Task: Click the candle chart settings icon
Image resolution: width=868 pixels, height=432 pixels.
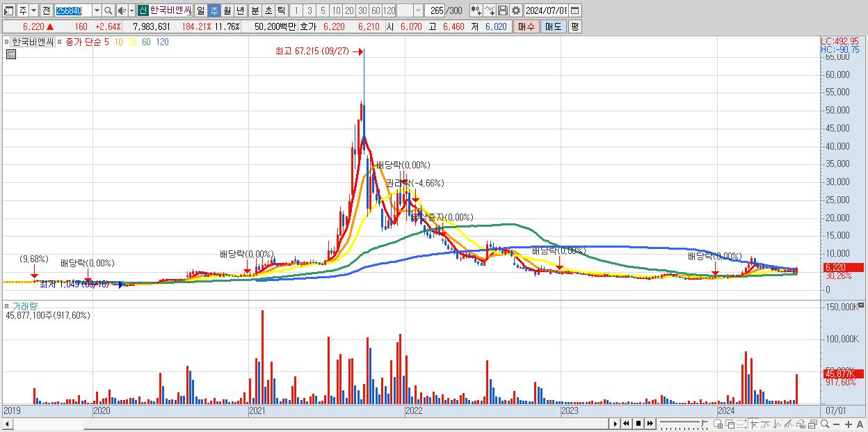Action: 476,10
